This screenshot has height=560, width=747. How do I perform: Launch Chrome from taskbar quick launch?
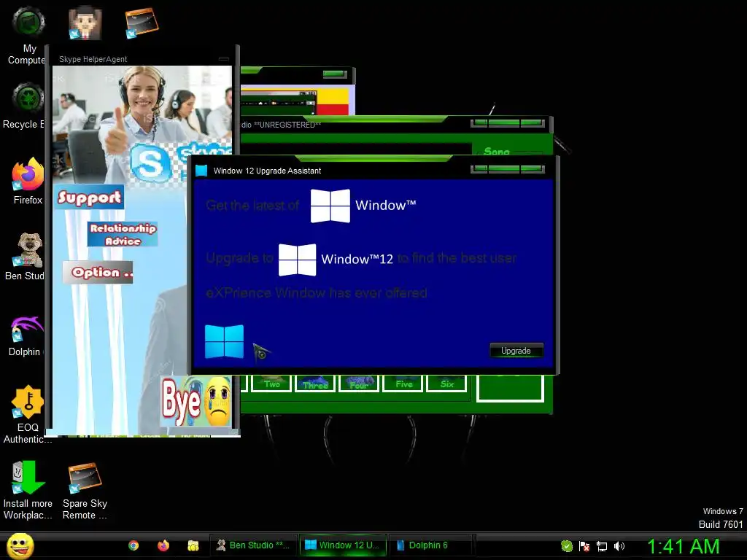(133, 545)
